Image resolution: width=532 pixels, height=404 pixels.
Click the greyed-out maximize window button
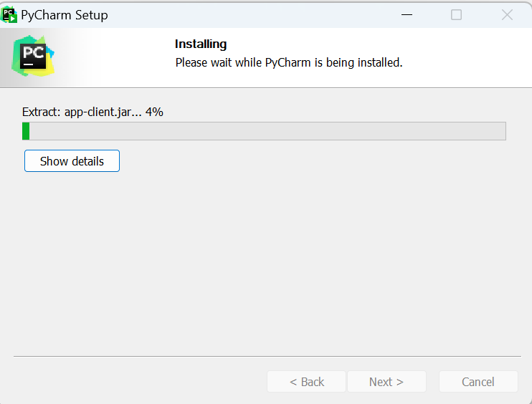click(456, 14)
